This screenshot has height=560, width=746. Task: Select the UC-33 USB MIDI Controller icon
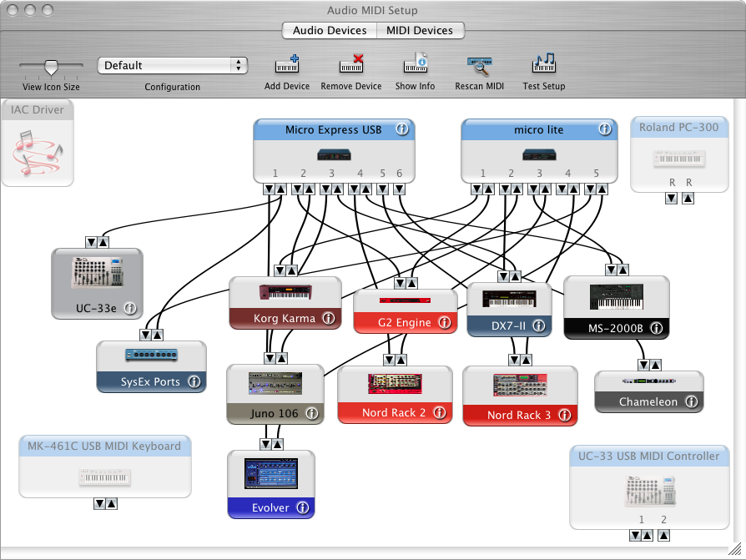(x=650, y=492)
